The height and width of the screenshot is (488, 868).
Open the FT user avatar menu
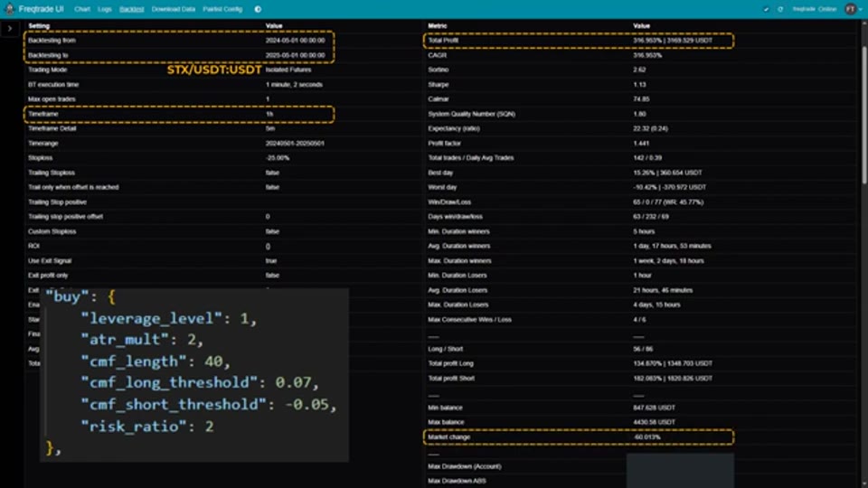[850, 9]
